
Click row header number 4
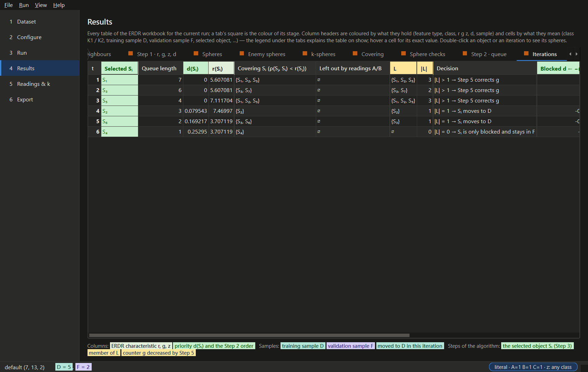pyautogui.click(x=95, y=111)
